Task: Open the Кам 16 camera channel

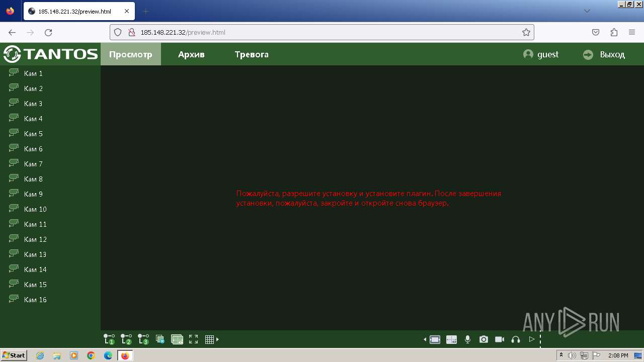Action: point(35,300)
